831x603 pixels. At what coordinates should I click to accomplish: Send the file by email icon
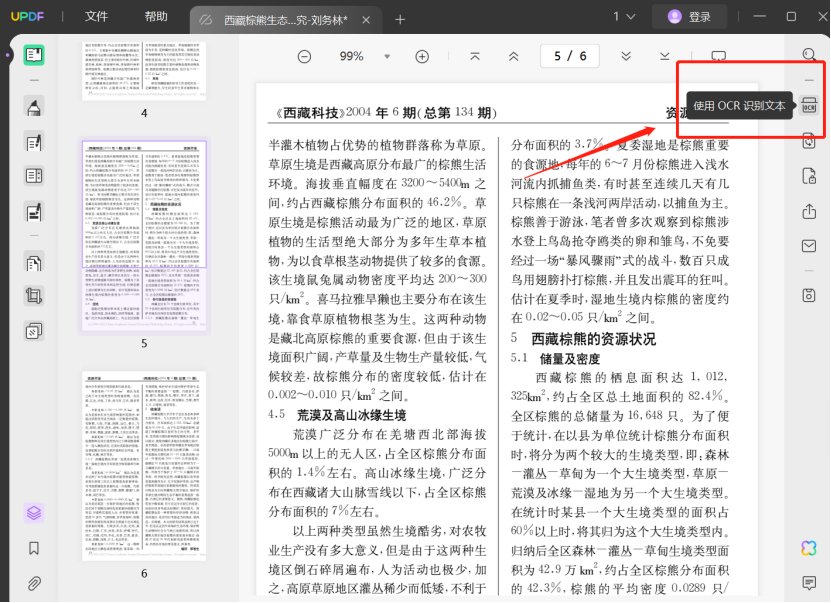point(808,246)
